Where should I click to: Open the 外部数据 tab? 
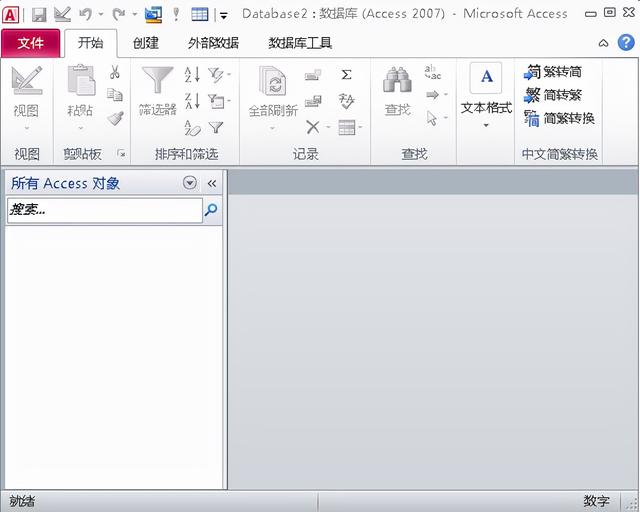coord(213,43)
